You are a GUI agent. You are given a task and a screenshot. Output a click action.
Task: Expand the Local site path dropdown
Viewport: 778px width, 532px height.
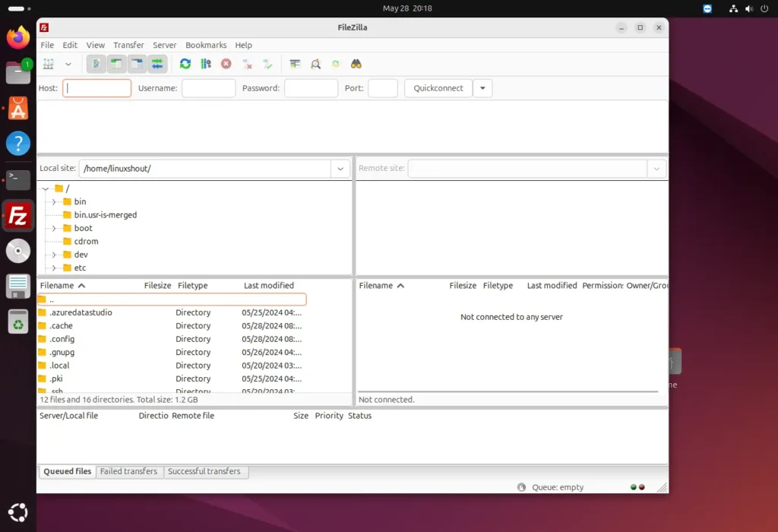tap(341, 169)
